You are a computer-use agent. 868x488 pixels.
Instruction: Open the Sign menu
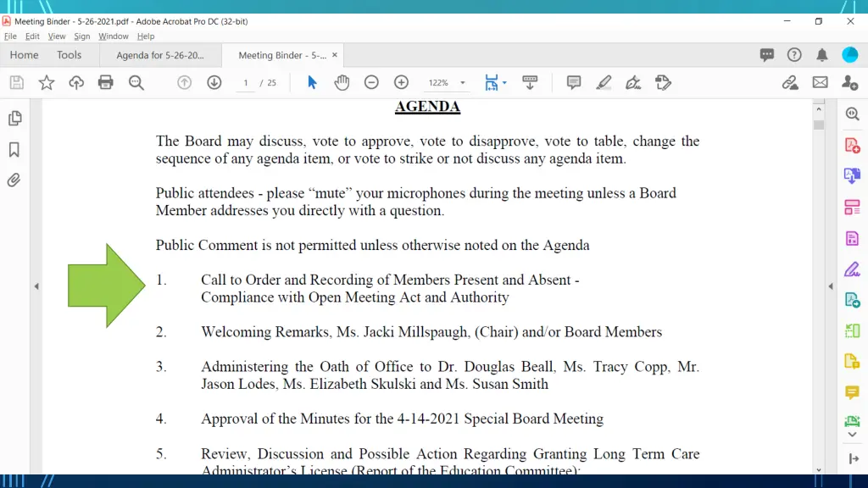pos(82,36)
